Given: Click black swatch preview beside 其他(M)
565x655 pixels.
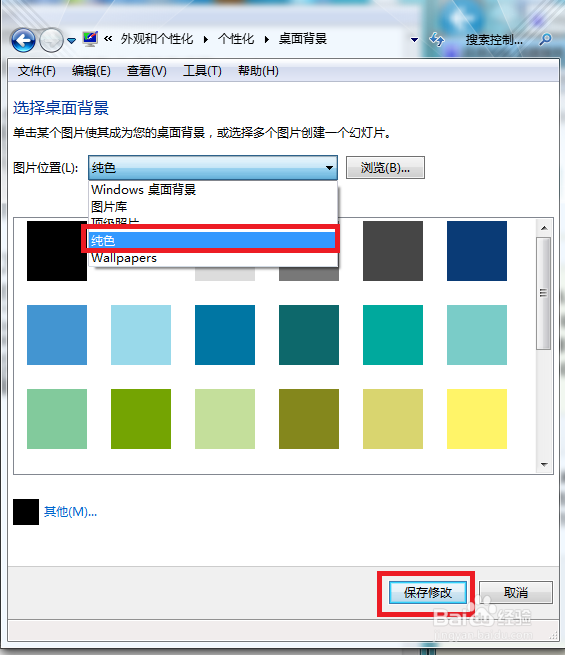Looking at the screenshot, I should [x=26, y=512].
